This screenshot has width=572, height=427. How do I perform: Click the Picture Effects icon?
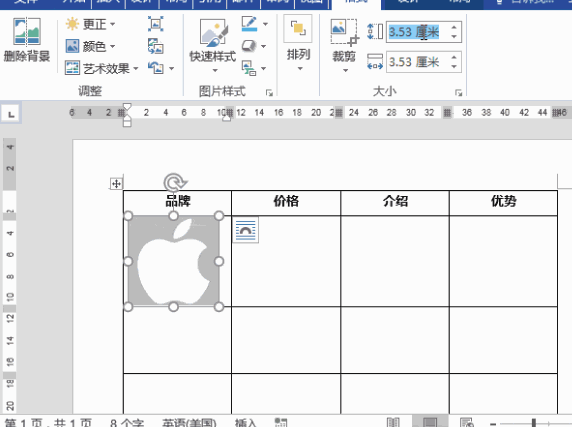tap(249, 46)
